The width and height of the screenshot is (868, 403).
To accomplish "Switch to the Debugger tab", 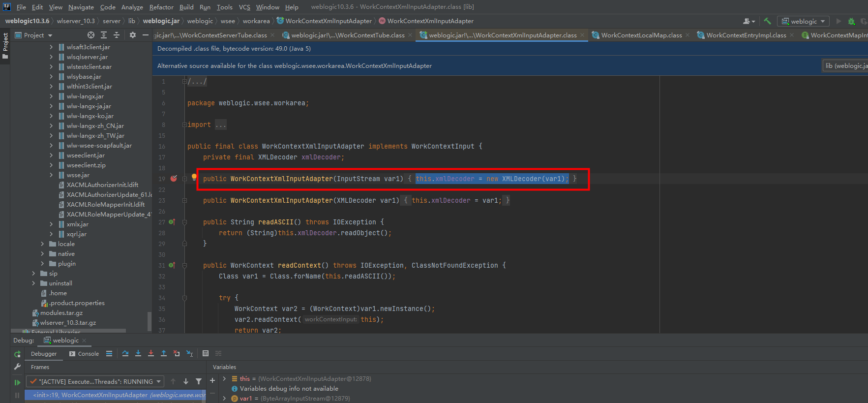I will (44, 354).
